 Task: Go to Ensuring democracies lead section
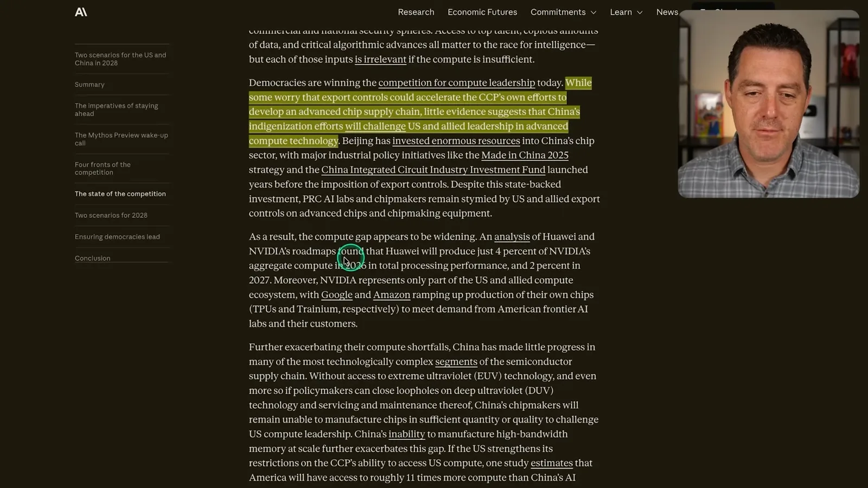(x=117, y=237)
